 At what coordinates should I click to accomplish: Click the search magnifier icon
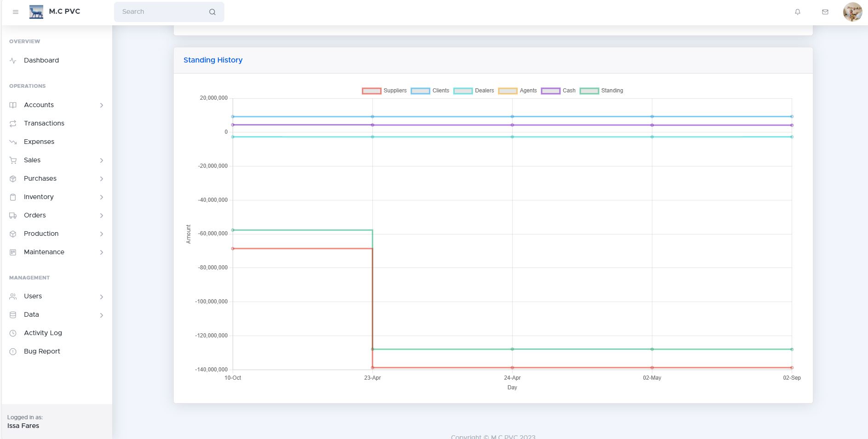point(212,12)
